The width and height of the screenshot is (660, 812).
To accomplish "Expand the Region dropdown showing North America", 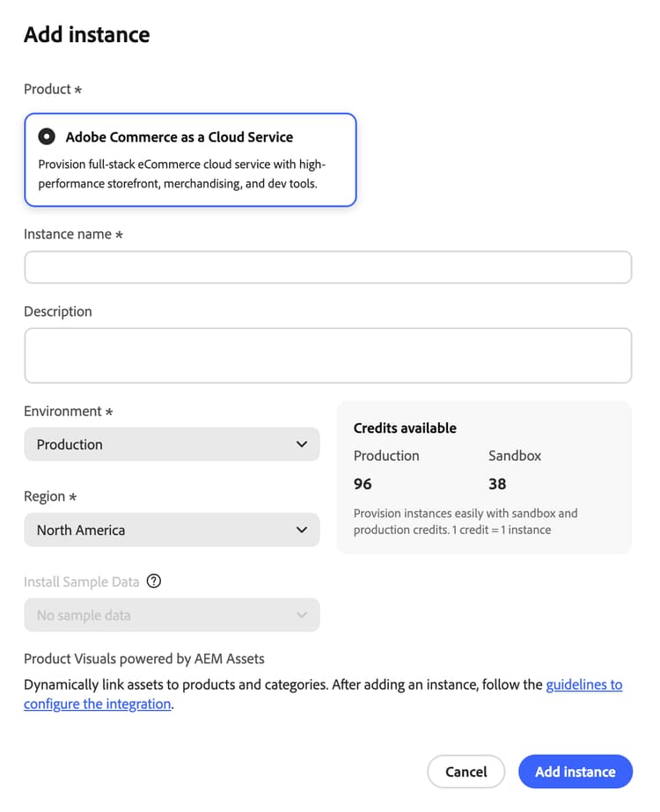I will pyautogui.click(x=172, y=530).
